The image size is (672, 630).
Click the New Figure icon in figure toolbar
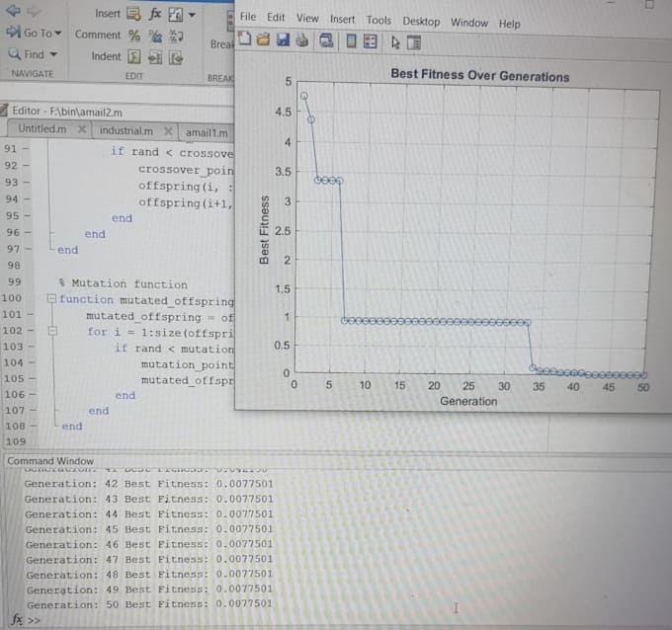point(244,39)
